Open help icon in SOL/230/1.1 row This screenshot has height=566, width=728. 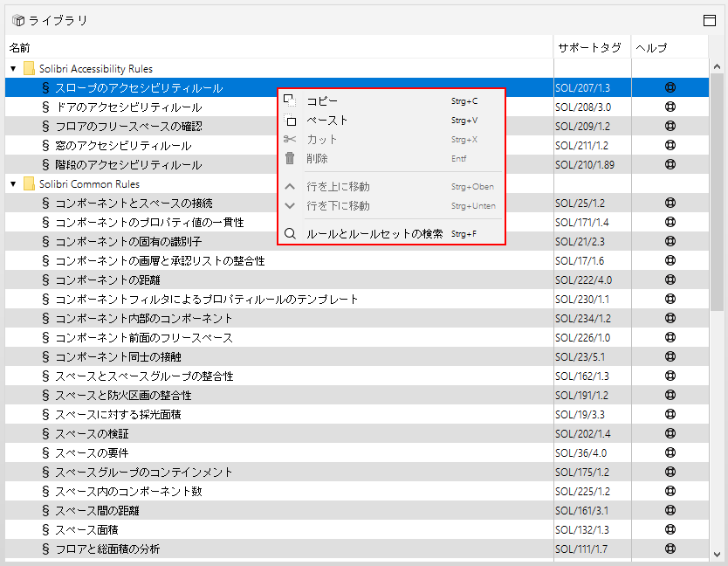(670, 299)
